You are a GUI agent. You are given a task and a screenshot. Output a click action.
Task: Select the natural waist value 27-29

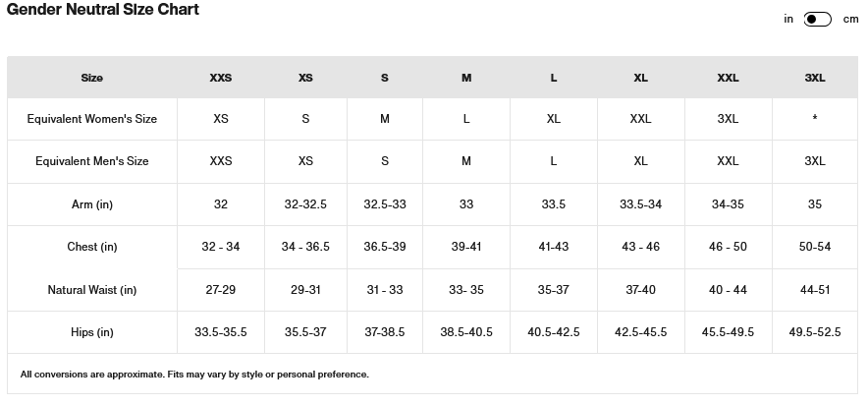click(221, 290)
